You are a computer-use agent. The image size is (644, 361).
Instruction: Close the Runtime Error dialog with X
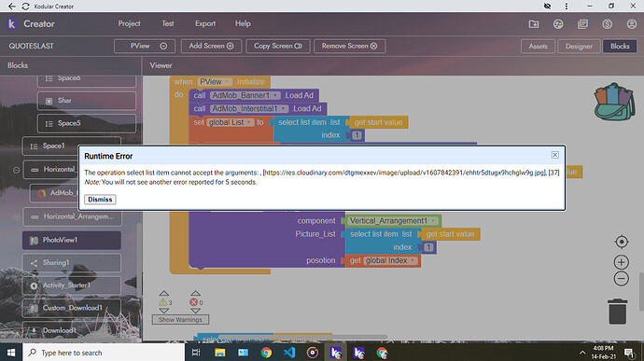click(555, 155)
